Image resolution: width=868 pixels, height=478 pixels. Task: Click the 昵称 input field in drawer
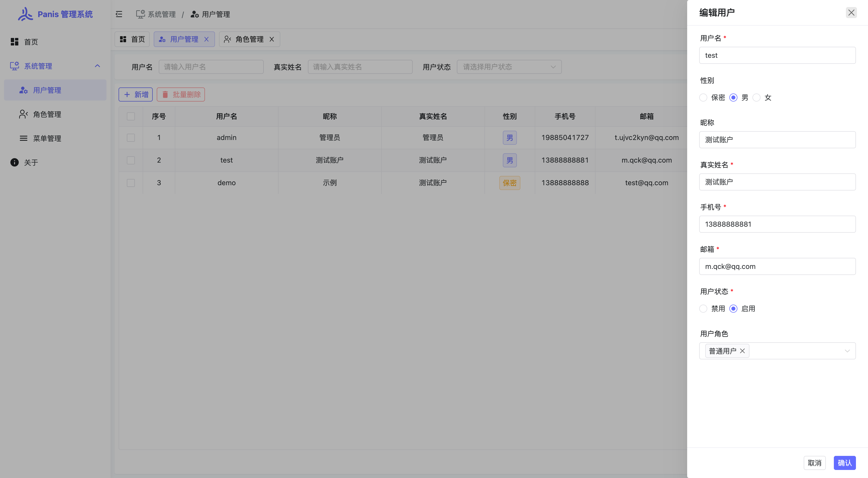point(777,140)
